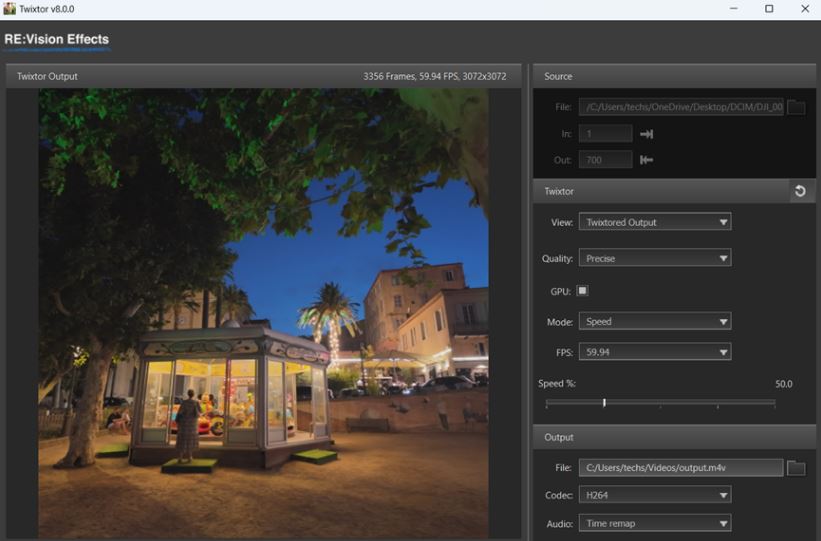Select the Codec dropdown showing H264
The image size is (821, 541).
tap(655, 495)
